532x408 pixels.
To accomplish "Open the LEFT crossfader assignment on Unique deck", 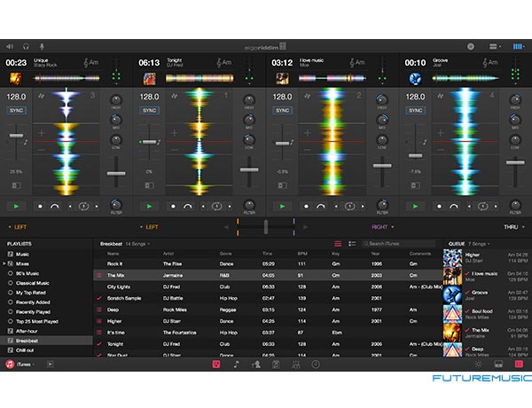I will tap(18, 227).
